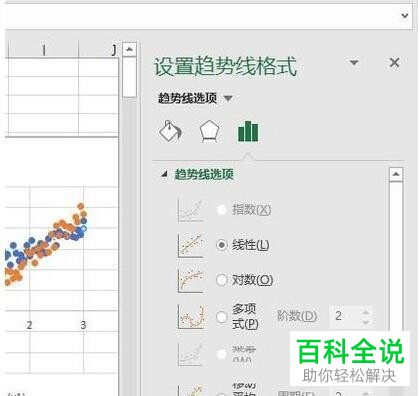Click the 设置趋势线格式 pane title
Viewport: 420px width, 396px height.
tap(225, 67)
